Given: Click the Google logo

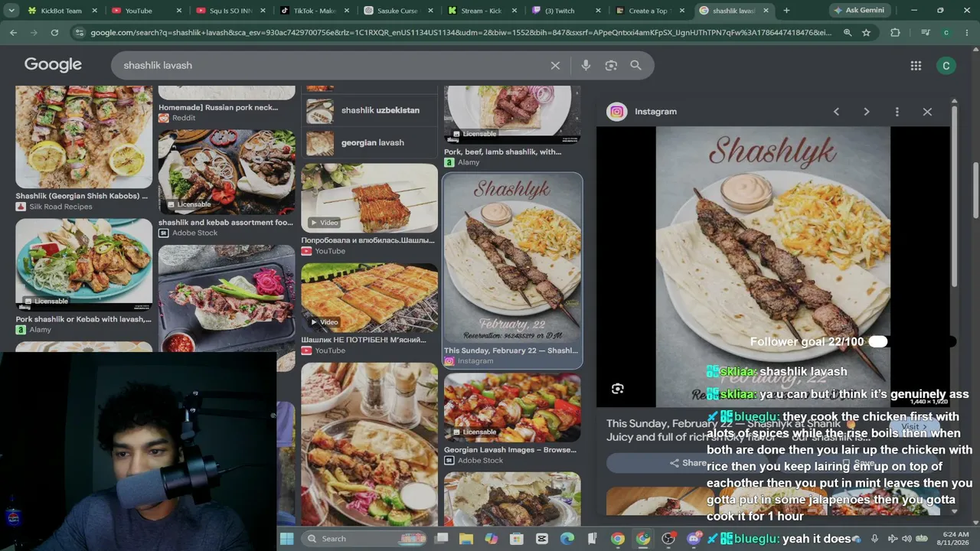Looking at the screenshot, I should click(x=53, y=65).
